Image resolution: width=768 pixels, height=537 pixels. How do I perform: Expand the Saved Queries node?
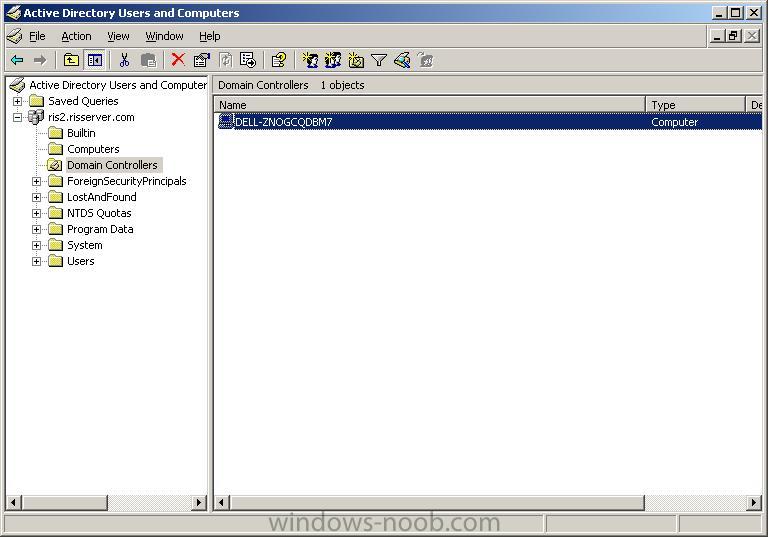pyautogui.click(x=18, y=101)
